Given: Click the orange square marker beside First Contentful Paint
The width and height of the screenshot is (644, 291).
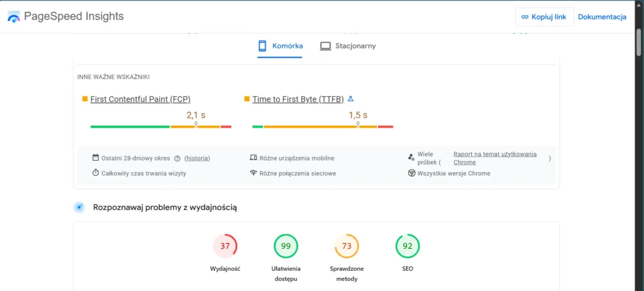Looking at the screenshot, I should coord(85,99).
